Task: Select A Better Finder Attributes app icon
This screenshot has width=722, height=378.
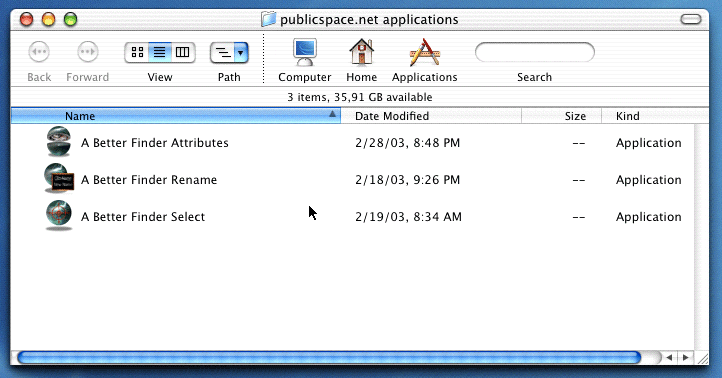Action: [x=59, y=141]
